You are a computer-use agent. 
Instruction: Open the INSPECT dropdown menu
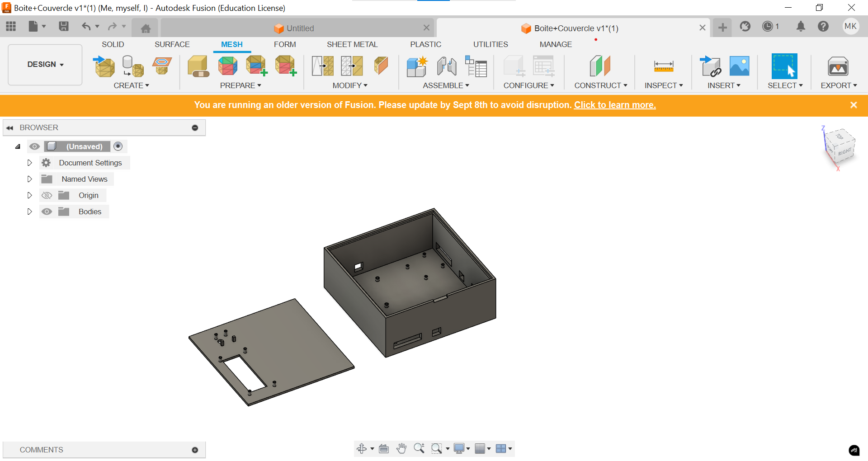tap(664, 85)
